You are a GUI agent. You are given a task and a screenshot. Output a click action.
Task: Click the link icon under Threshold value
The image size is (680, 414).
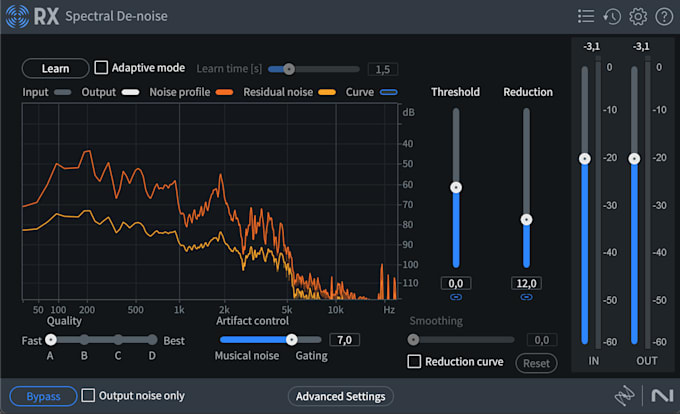point(456,297)
